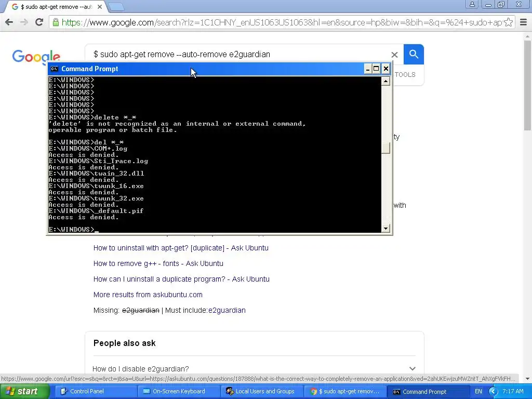Image resolution: width=532 pixels, height=399 pixels.
Task: Click the Google search text field
Action: coord(237,54)
